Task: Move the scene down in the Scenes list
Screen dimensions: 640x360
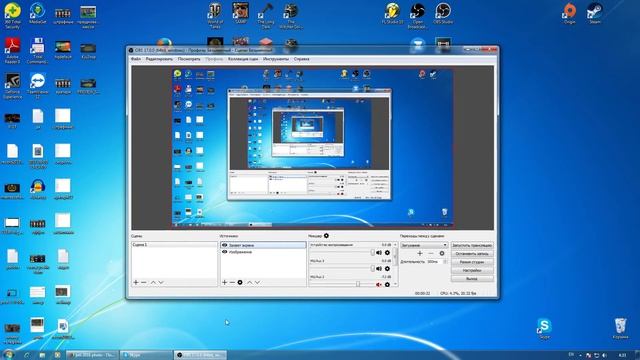Action: click(161, 282)
